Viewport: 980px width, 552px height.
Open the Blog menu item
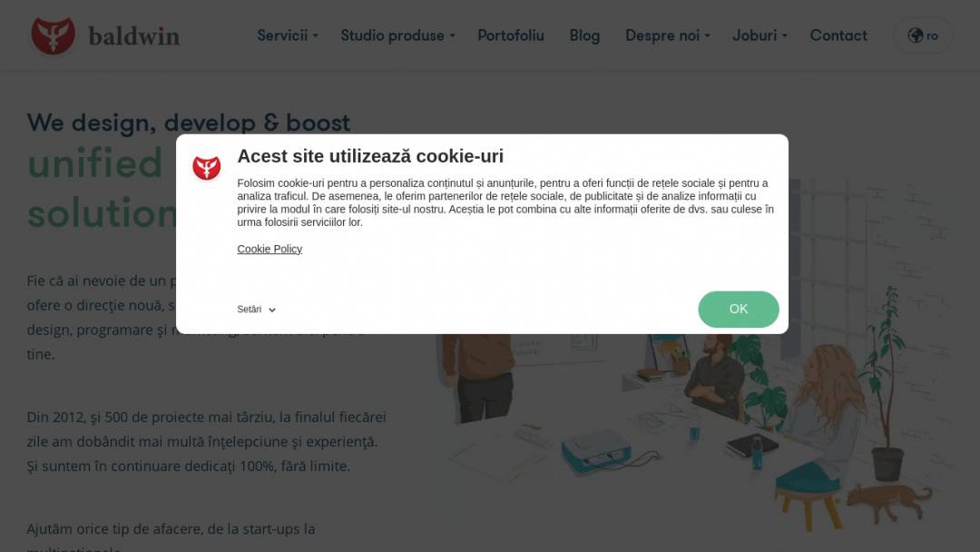point(584,35)
